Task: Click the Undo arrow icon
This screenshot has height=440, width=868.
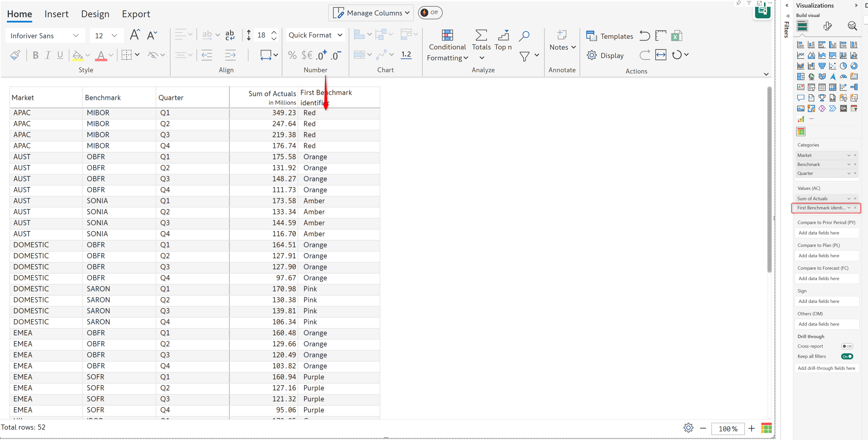Action: click(645, 36)
